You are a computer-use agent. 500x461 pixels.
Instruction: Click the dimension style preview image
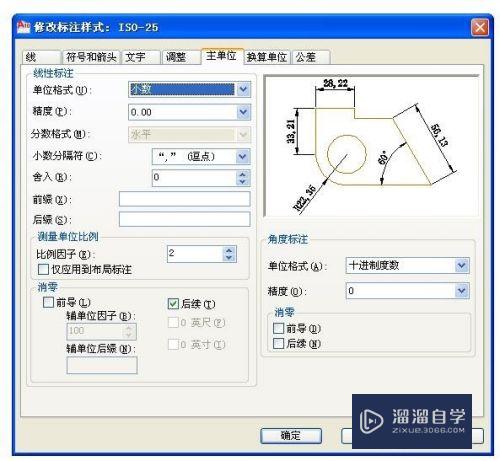(x=371, y=146)
